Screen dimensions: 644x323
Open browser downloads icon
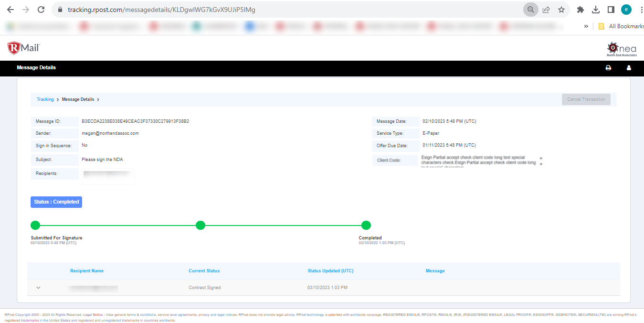(x=595, y=10)
